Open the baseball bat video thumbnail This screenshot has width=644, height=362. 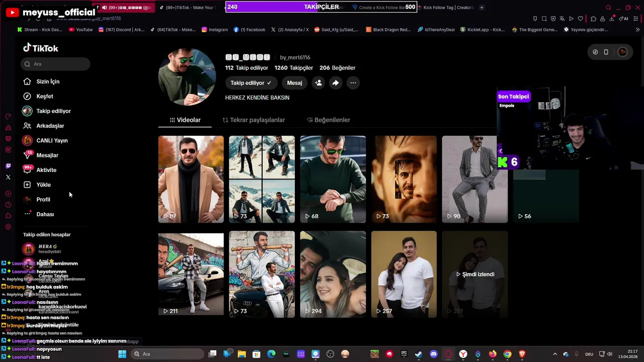(x=262, y=275)
